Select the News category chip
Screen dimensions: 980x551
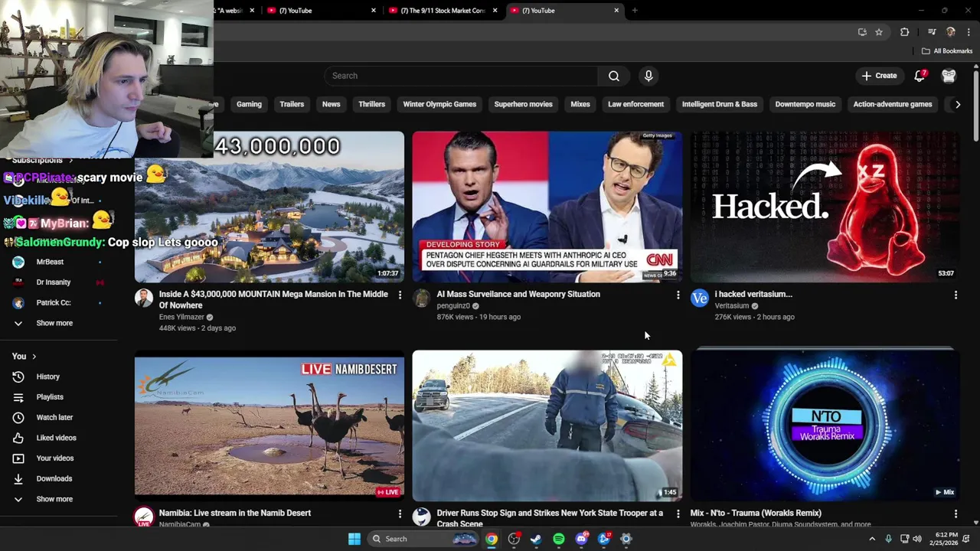331,104
